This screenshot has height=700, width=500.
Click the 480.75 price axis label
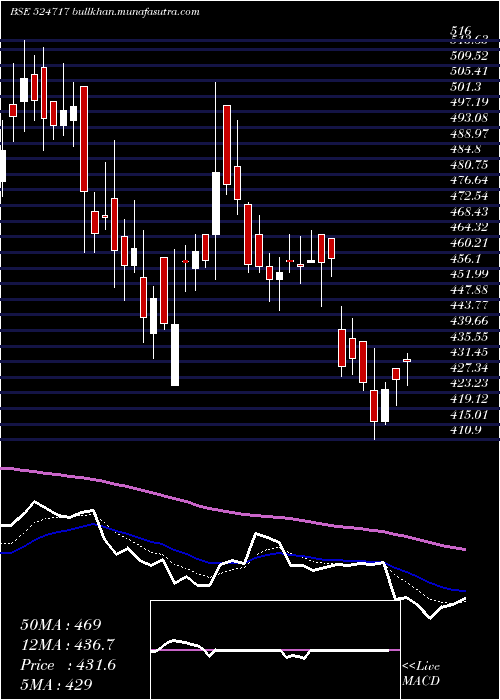[x=470, y=165]
